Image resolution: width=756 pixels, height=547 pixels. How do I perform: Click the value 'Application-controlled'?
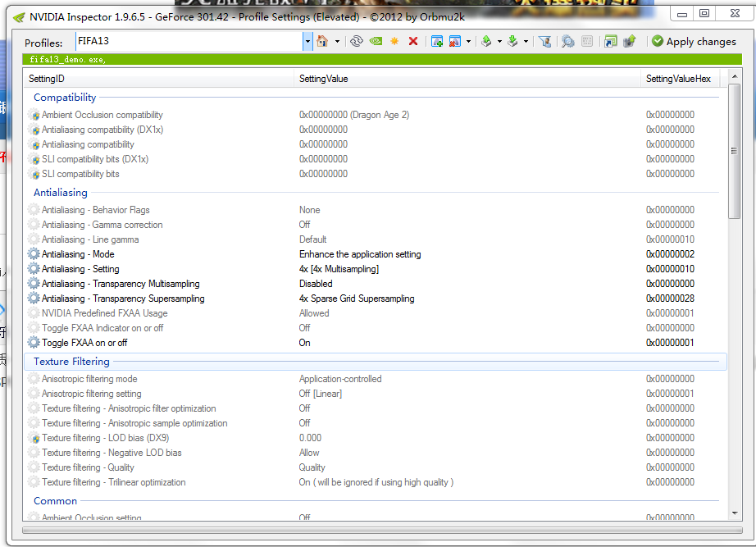click(x=340, y=379)
